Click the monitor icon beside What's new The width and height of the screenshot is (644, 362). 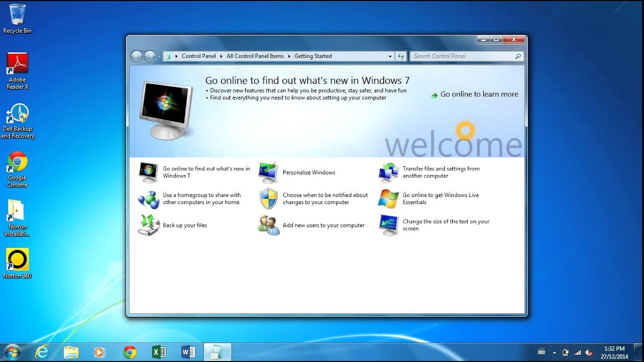point(148,172)
